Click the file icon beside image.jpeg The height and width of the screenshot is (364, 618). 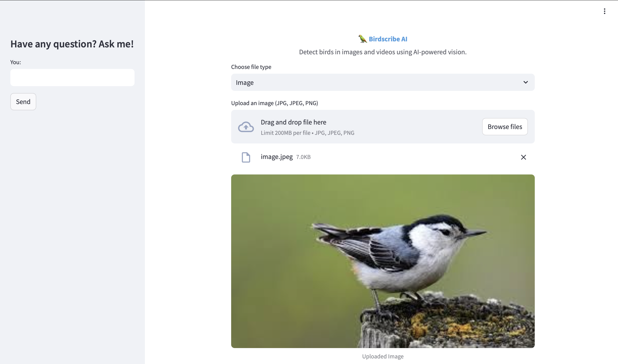(246, 157)
